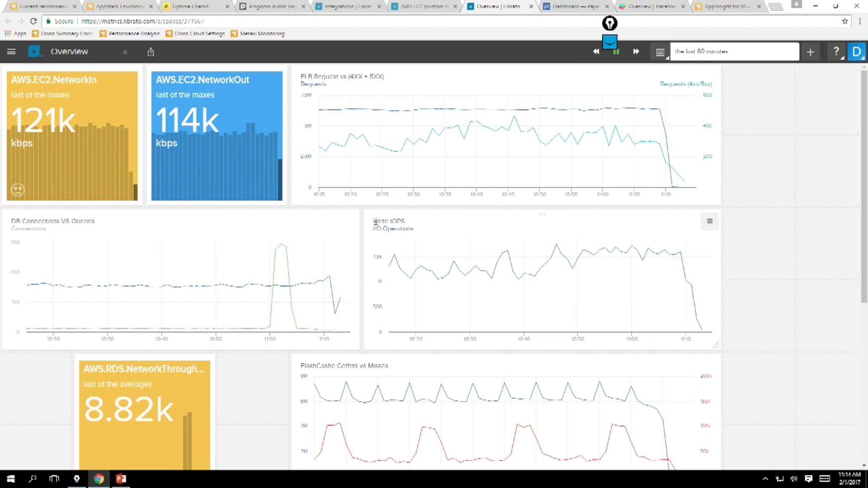Click the 'last 60 minutes' time range field
868x488 pixels.
click(x=734, y=52)
